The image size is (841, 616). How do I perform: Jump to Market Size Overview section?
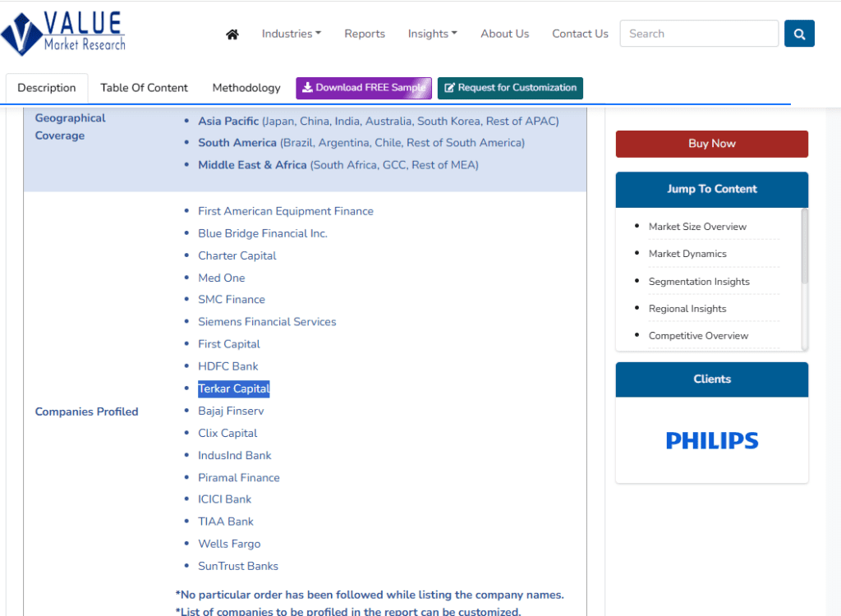click(697, 227)
